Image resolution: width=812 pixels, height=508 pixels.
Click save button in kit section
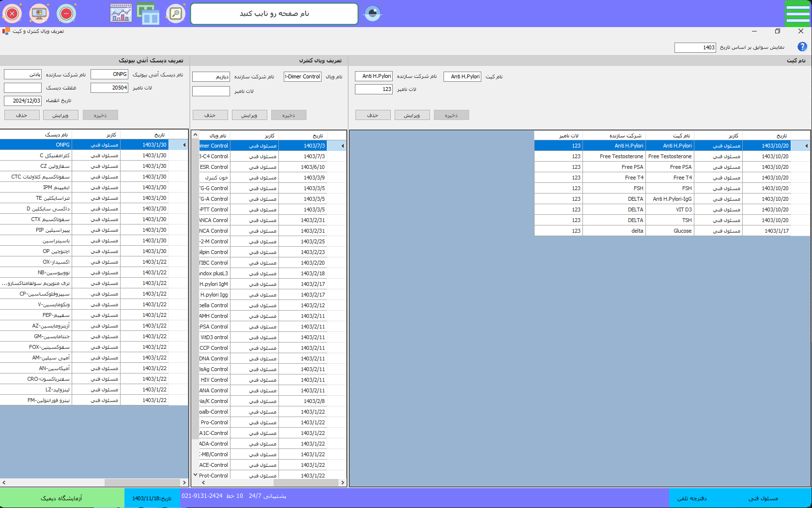[x=451, y=115]
